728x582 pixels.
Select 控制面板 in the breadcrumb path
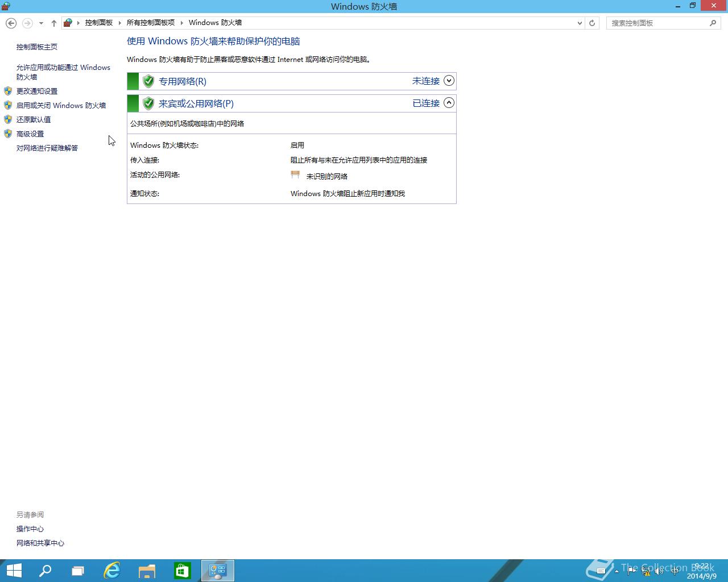(x=99, y=23)
